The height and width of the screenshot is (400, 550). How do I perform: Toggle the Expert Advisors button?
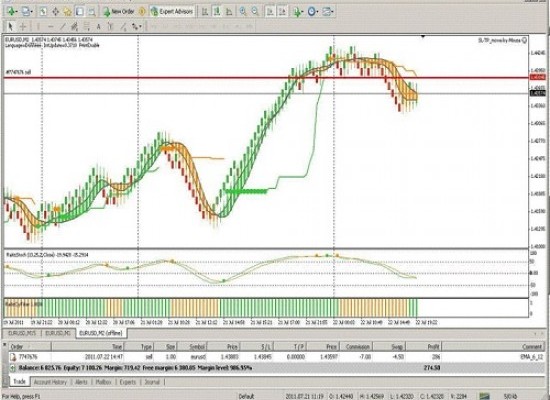click(x=172, y=12)
